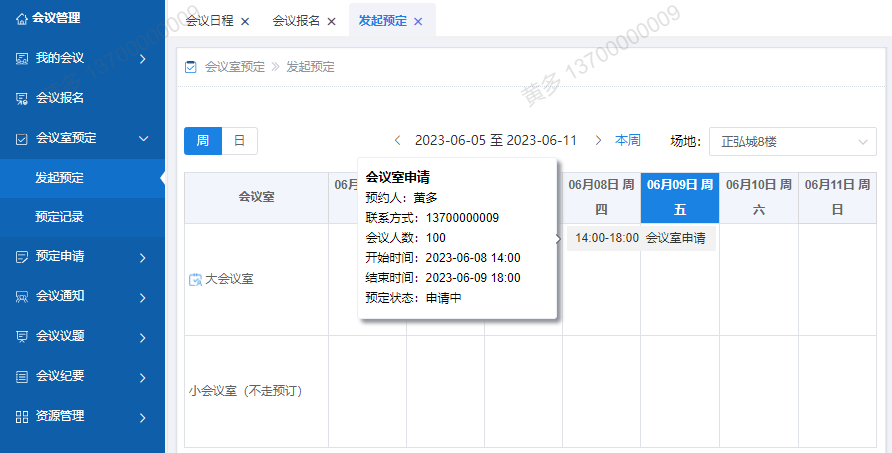
Task: Click 预定状态：申请中 in popup
Action: pos(413,298)
